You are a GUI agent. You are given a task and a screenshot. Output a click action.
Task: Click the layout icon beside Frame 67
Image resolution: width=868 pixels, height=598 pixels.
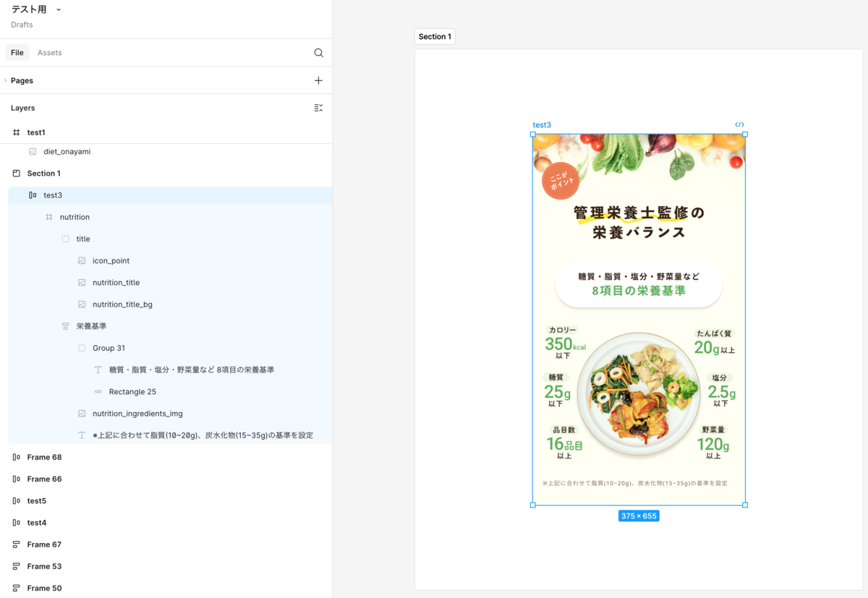(x=17, y=544)
